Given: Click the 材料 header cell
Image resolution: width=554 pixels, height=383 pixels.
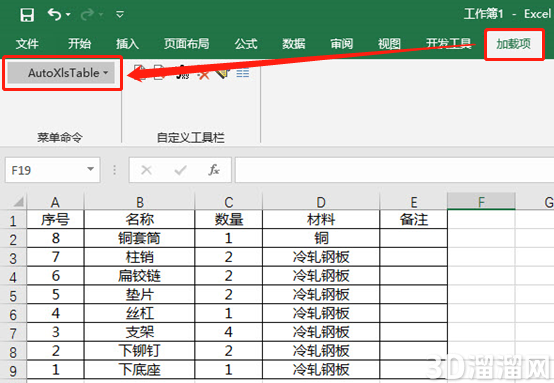Looking at the screenshot, I should [x=321, y=220].
